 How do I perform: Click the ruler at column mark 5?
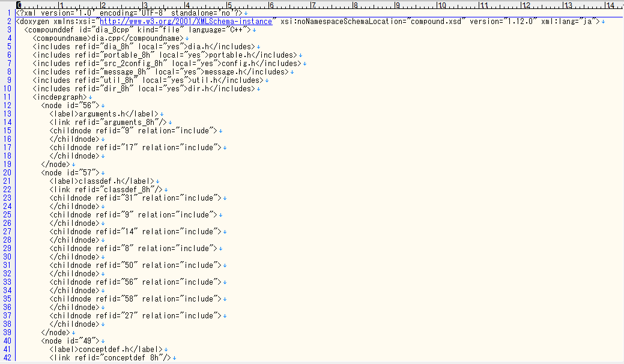pos(228,5)
